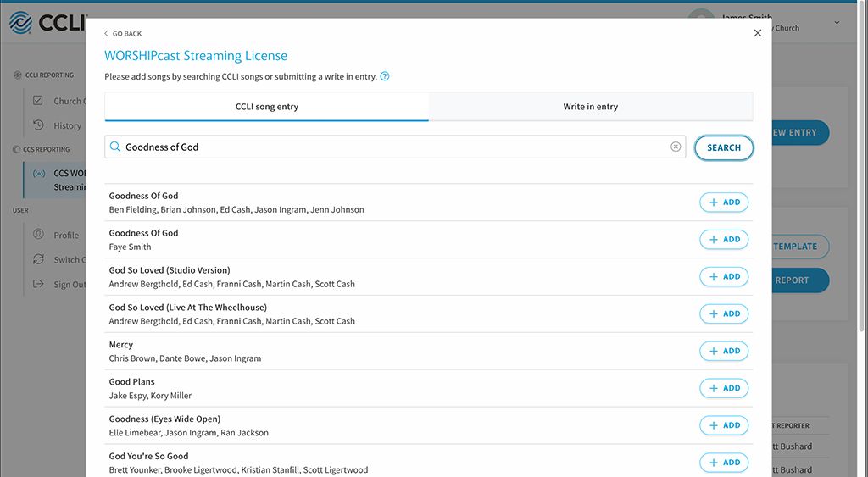Image resolution: width=868 pixels, height=477 pixels.
Task: Click the CCLI logo in the background page
Action: 47,23
